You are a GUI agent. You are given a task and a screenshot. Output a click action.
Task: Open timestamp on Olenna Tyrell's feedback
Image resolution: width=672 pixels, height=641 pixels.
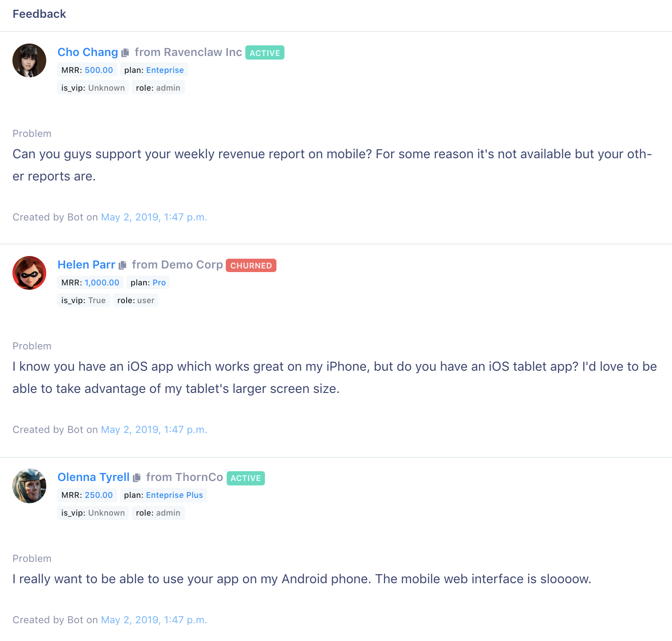pos(154,620)
